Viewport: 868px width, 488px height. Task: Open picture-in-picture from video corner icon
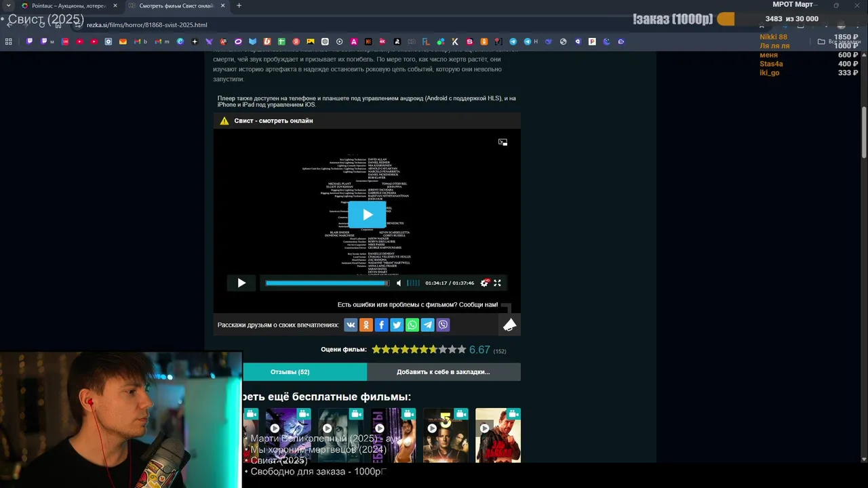pos(502,142)
